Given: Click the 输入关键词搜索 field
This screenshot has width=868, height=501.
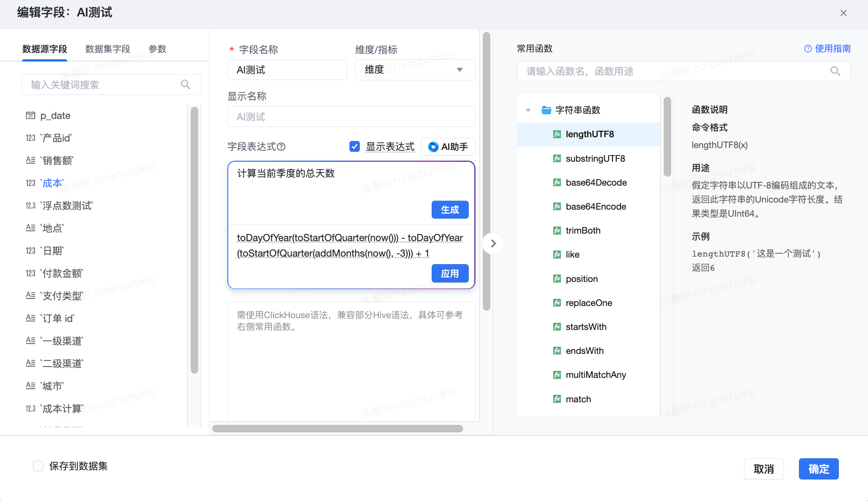Looking at the screenshot, I should coord(111,85).
